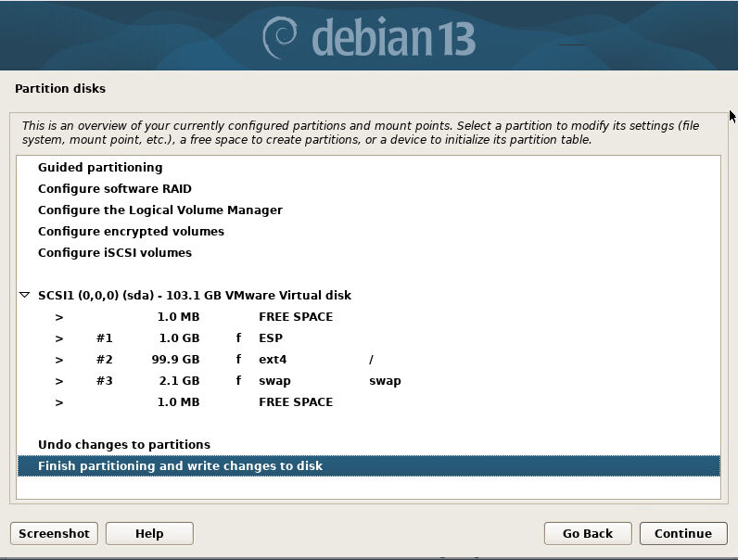Click the 'f' flag on partition #3
Image resolution: width=738 pixels, height=560 pixels.
click(x=238, y=380)
